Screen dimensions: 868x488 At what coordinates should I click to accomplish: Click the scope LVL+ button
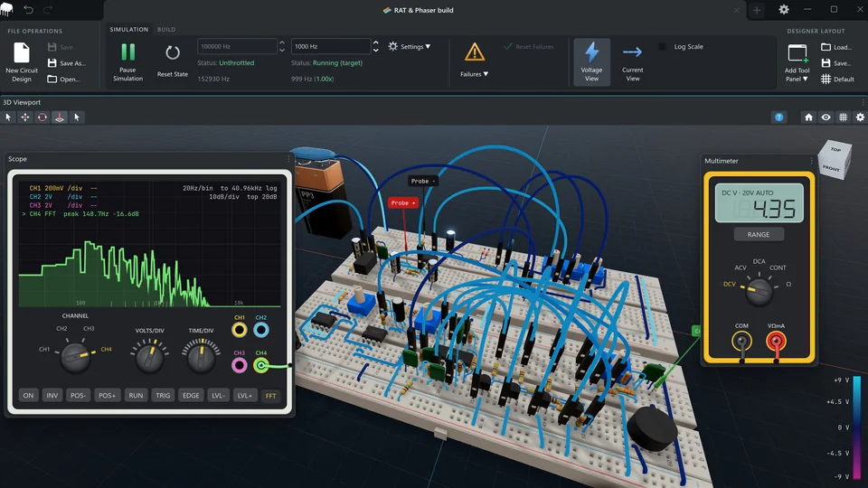tap(245, 395)
